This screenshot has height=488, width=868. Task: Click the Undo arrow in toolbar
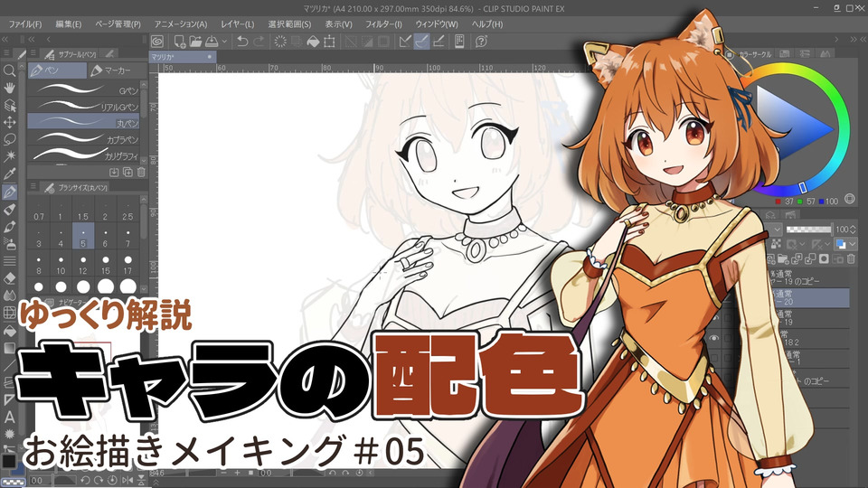pos(241,42)
